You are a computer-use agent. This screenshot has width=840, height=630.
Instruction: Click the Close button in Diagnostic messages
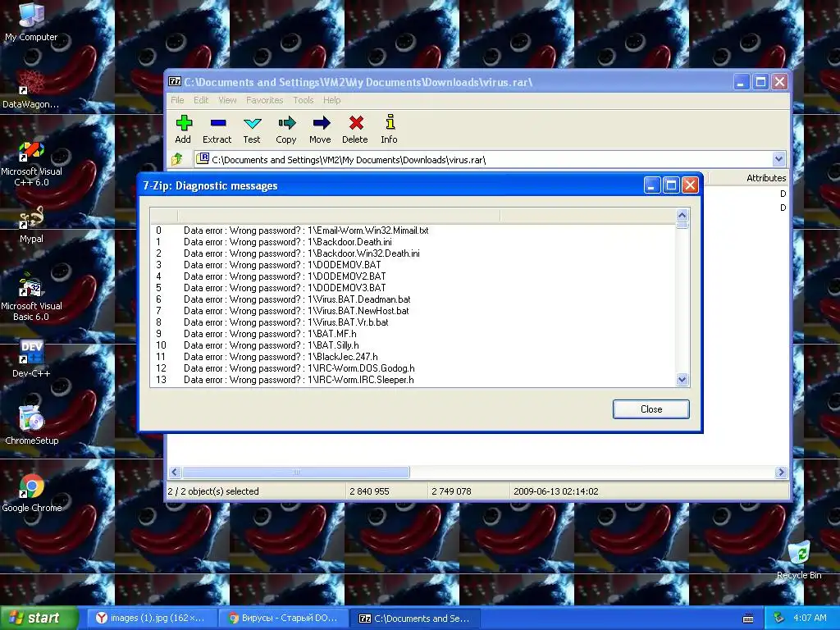pos(651,409)
